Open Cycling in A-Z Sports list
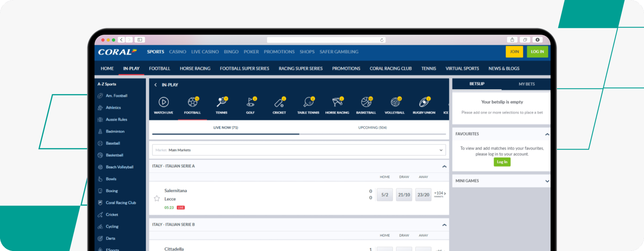The image size is (644, 251). coord(112,227)
